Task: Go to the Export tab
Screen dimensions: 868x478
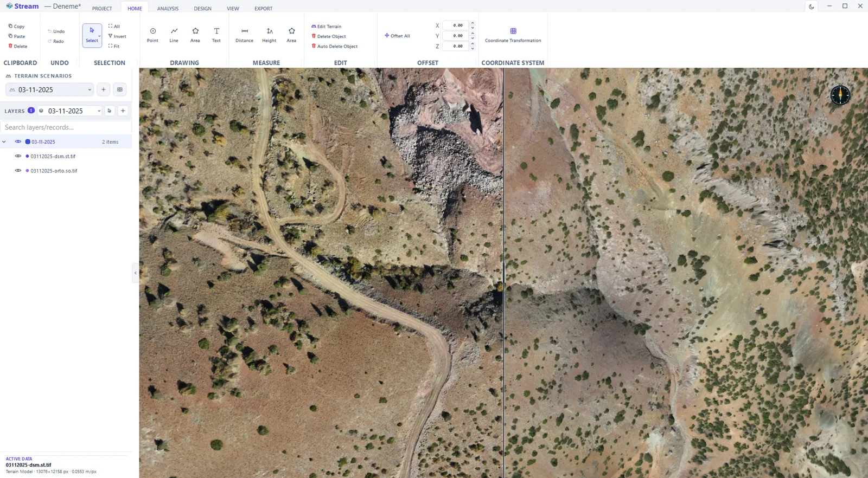Action: click(264, 8)
